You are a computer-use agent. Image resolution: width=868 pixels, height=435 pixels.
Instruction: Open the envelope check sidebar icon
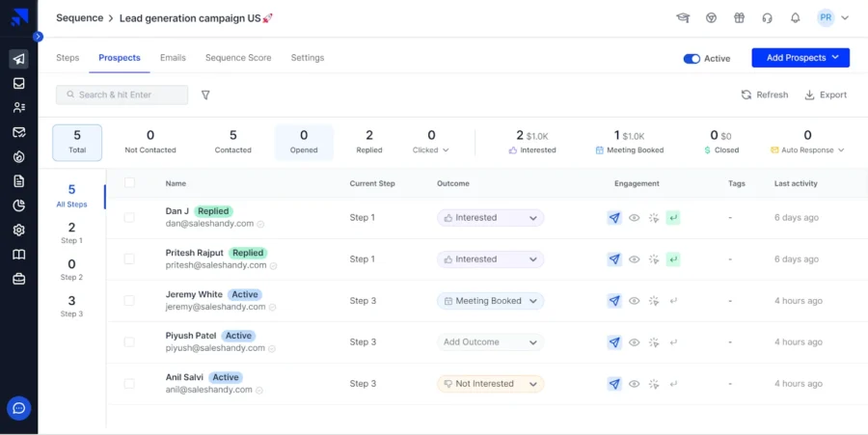pos(19,132)
